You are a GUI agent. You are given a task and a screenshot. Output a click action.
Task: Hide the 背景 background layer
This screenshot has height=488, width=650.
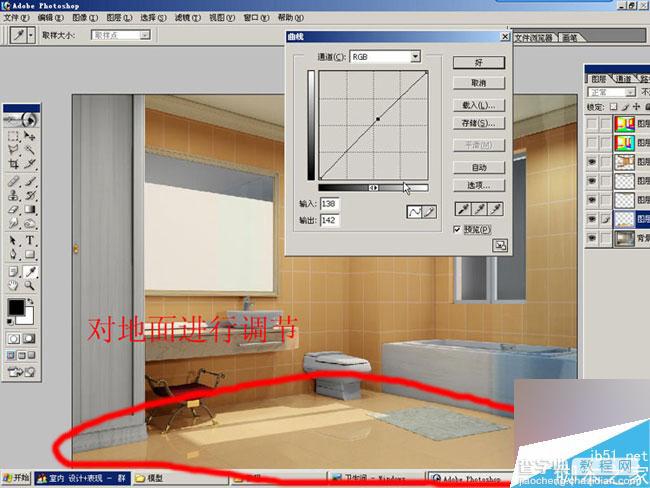pos(592,238)
